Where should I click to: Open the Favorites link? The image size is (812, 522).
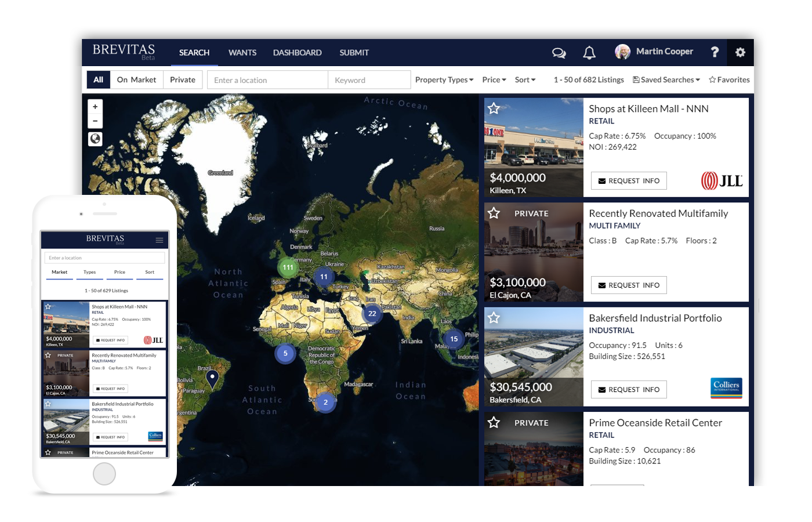(729, 79)
